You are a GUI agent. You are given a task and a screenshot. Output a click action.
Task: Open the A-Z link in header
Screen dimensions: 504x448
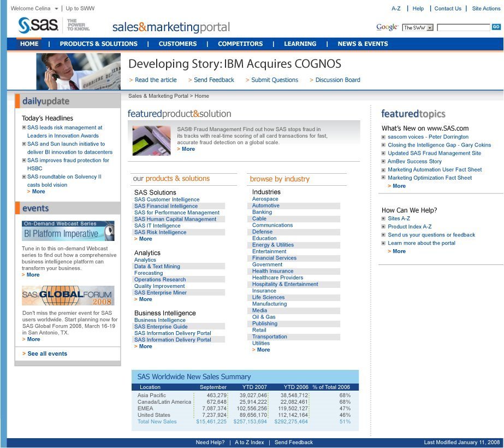[x=396, y=9]
